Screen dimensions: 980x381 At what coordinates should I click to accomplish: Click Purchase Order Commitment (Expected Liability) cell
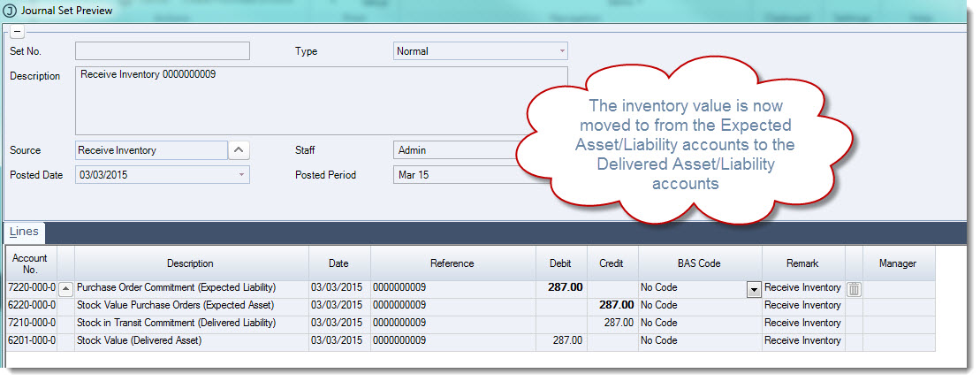click(192, 288)
